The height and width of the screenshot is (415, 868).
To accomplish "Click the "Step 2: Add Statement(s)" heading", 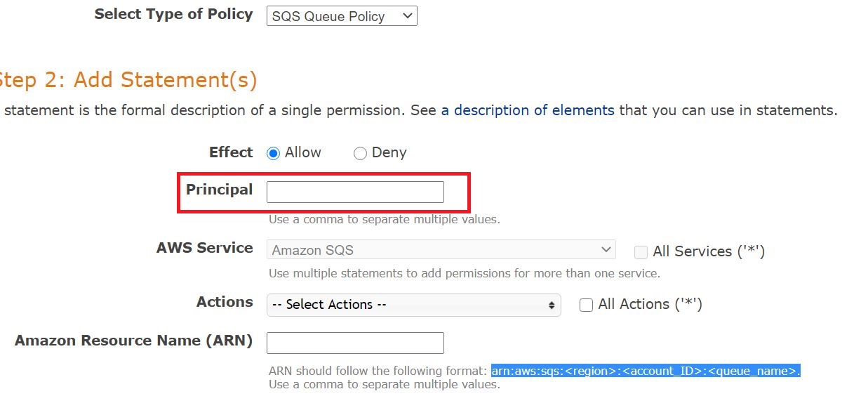I will 128,80.
